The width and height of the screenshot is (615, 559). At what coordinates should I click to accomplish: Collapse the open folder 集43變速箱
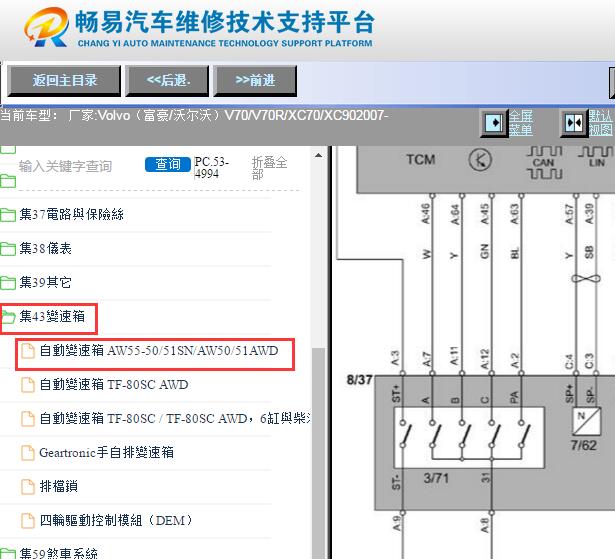coord(52,316)
